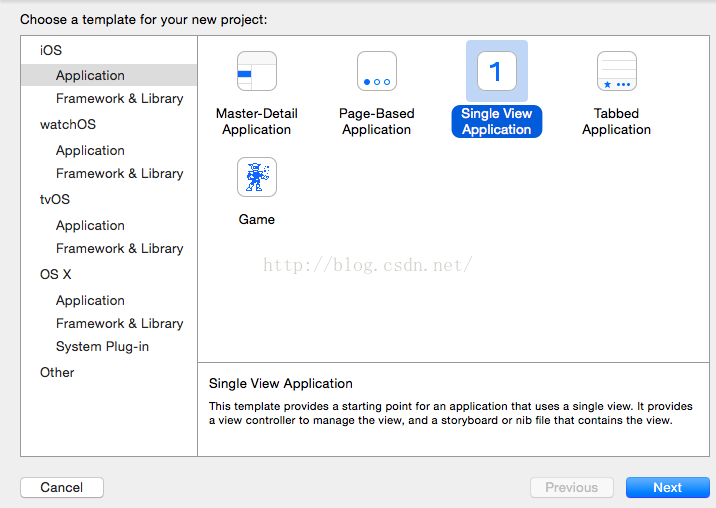The width and height of the screenshot is (716, 508).
Task: Select Framework & Library under watchOS
Action: pos(120,174)
